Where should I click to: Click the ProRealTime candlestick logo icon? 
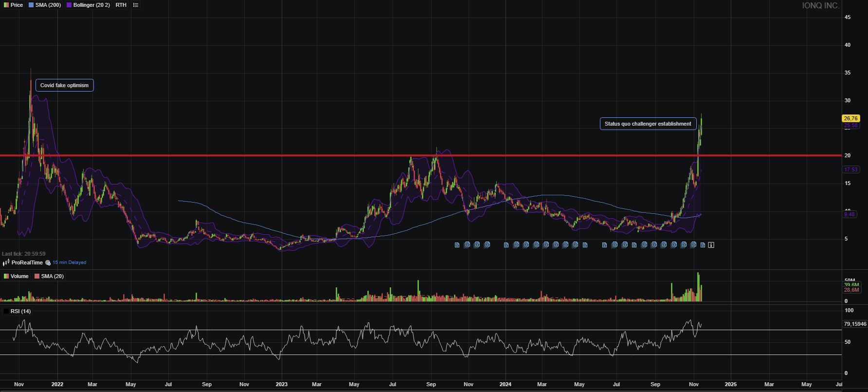click(x=6, y=262)
